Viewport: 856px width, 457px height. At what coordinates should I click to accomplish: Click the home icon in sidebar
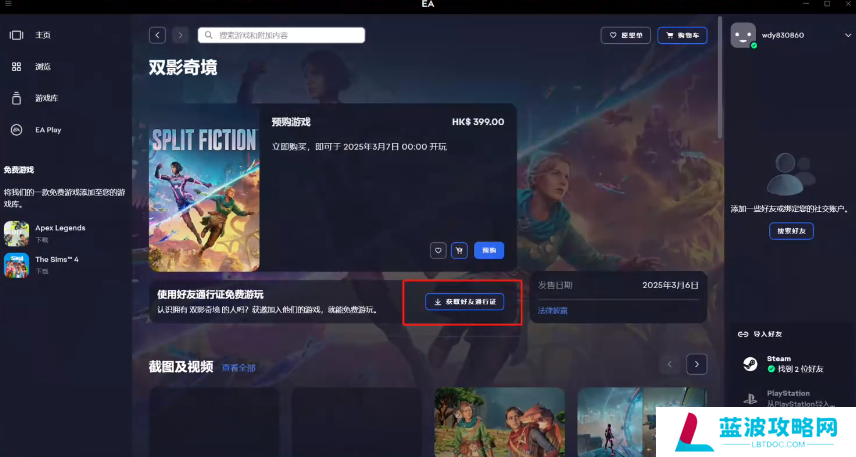point(16,35)
